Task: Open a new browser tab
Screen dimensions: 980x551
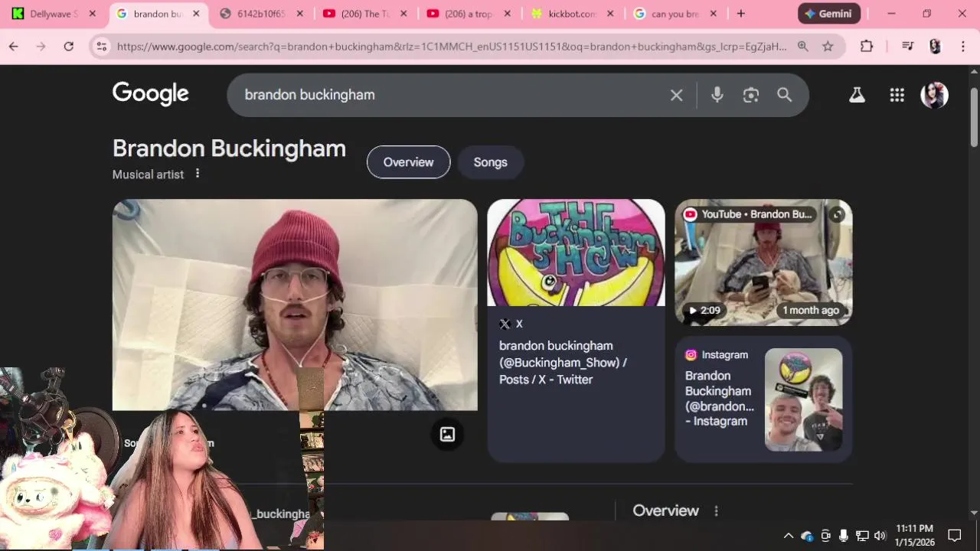Action: (740, 14)
